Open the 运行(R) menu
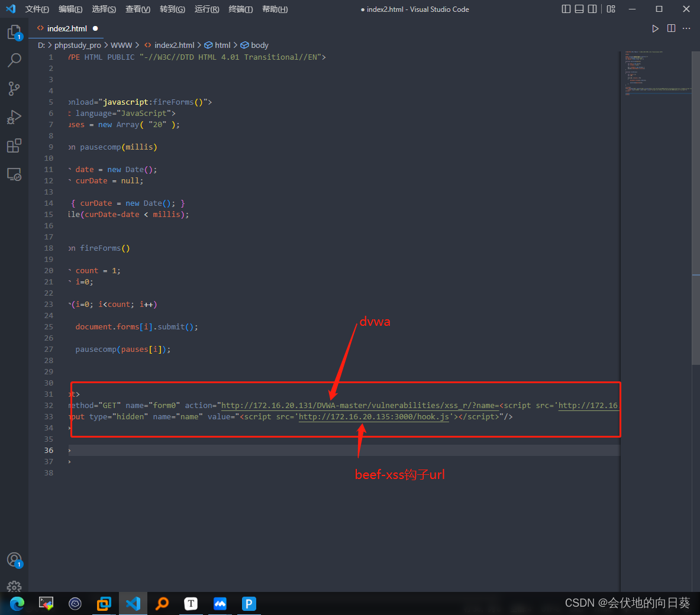This screenshot has width=700, height=615. [207, 9]
